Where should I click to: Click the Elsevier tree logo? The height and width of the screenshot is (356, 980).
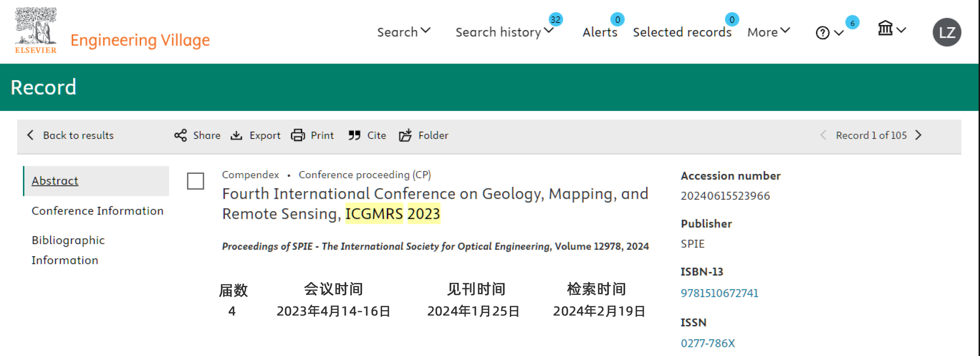click(x=36, y=30)
